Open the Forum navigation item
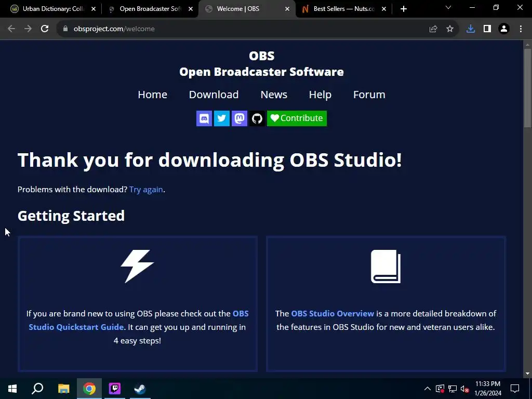The height and width of the screenshot is (399, 532). pos(369,95)
